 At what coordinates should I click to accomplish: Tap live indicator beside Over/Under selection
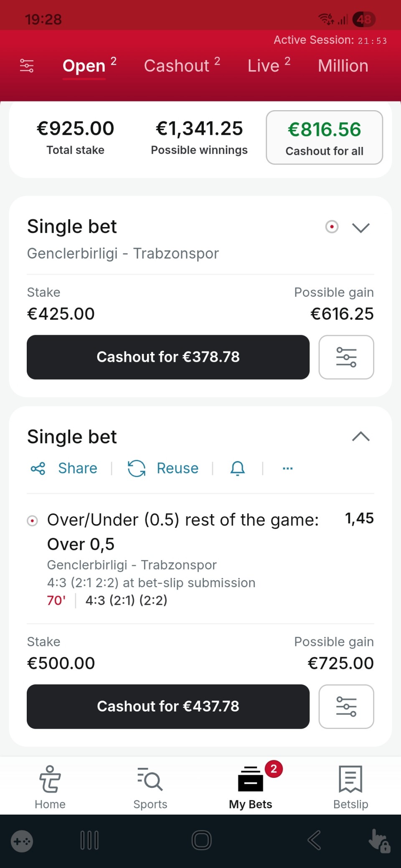[x=32, y=521]
